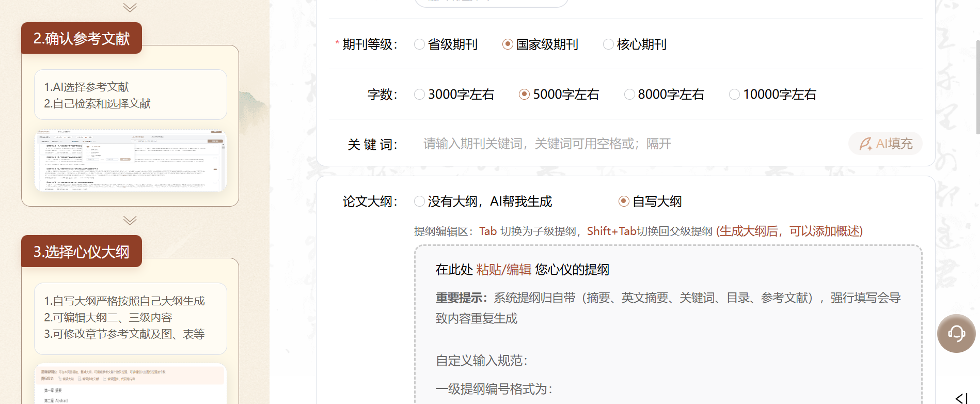Click the 期刊等级 field label
This screenshot has height=404, width=980.
pyautogui.click(x=370, y=44)
